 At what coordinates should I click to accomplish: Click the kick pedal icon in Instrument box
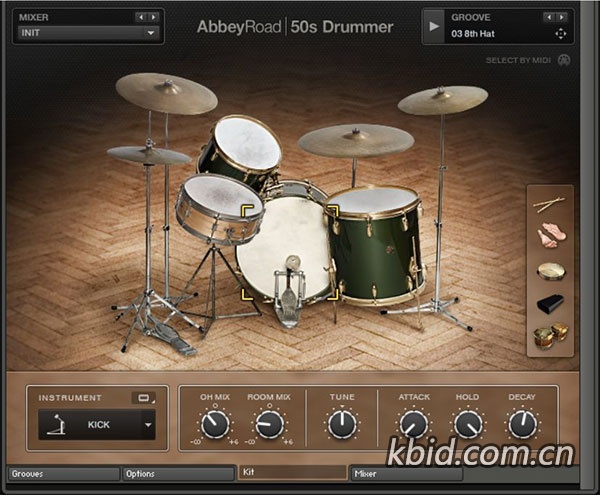point(56,425)
